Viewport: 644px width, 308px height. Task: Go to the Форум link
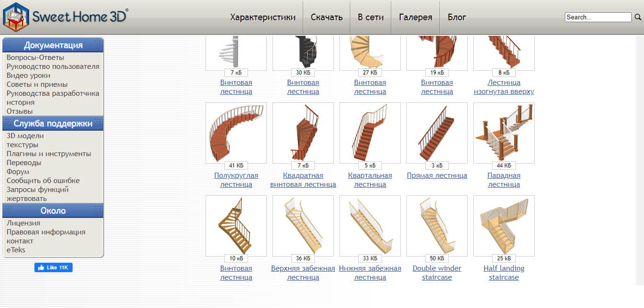coord(18,172)
